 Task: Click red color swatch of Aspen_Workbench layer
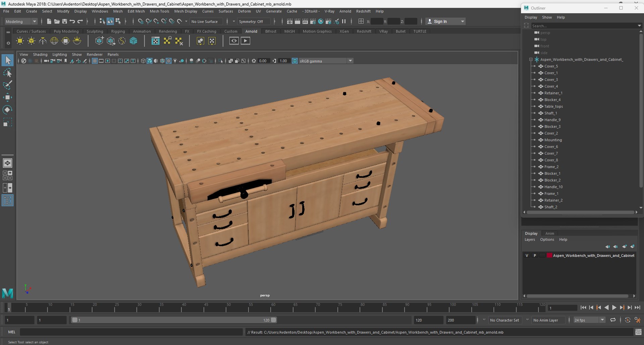(549, 256)
